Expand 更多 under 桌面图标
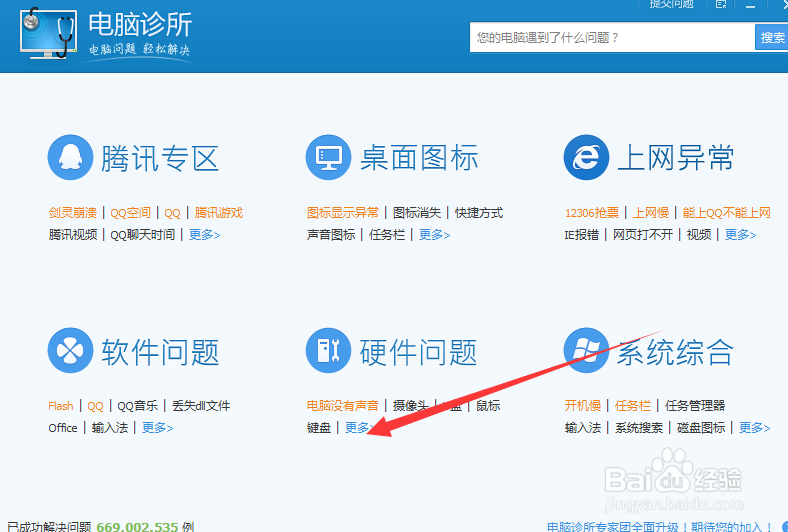 (435, 235)
